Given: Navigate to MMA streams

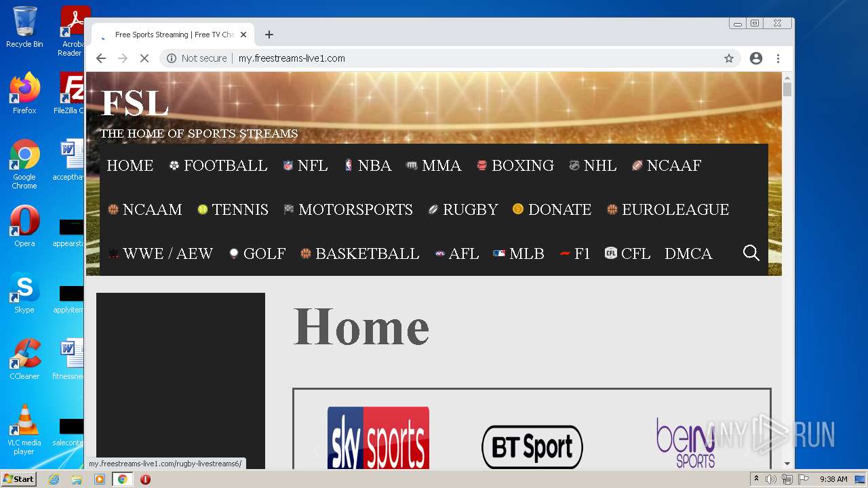Looking at the screenshot, I should 434,165.
